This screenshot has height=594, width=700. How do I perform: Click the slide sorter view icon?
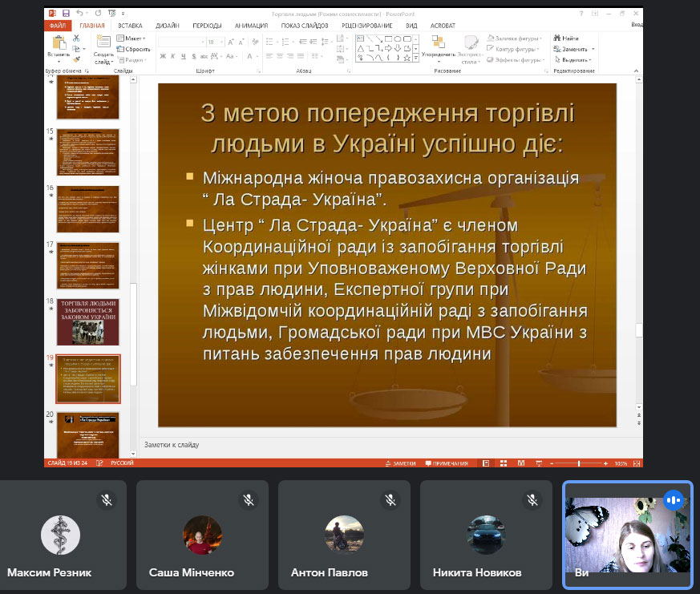504,463
